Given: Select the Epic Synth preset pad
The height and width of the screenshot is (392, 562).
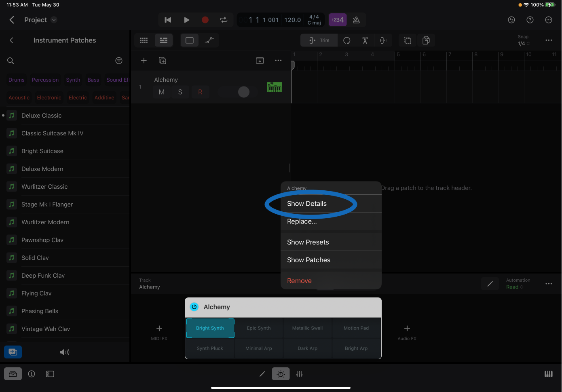Looking at the screenshot, I should [x=259, y=328].
